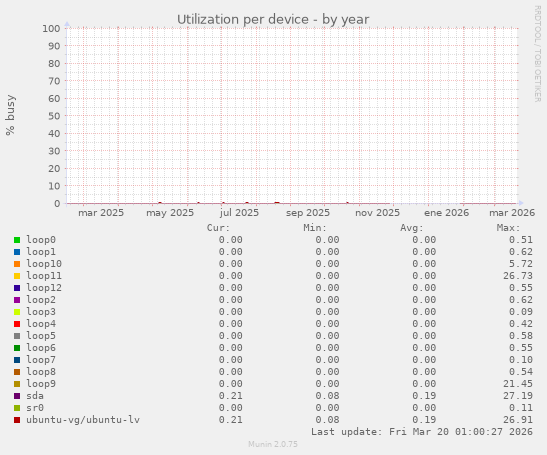The image size is (547, 455).
Task: Click the mar 2025 axis label
Action: pyautogui.click(x=101, y=212)
